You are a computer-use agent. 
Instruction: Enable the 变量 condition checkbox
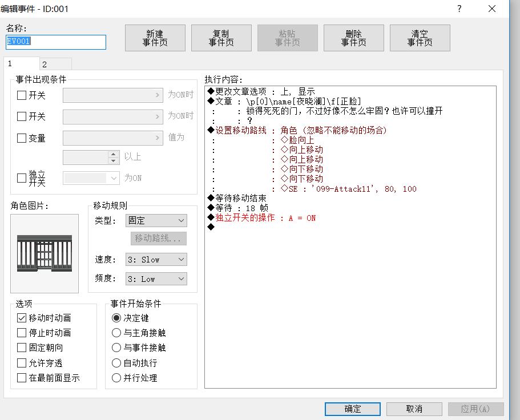point(22,138)
